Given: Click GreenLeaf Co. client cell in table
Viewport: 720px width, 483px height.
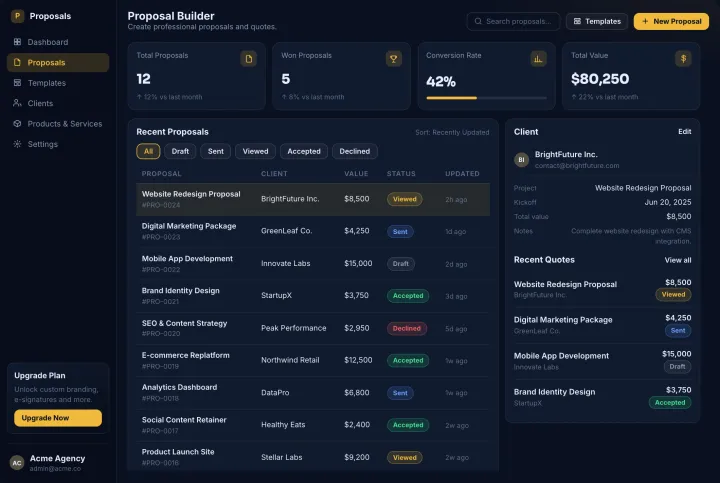Looking at the screenshot, I should click(x=287, y=231).
